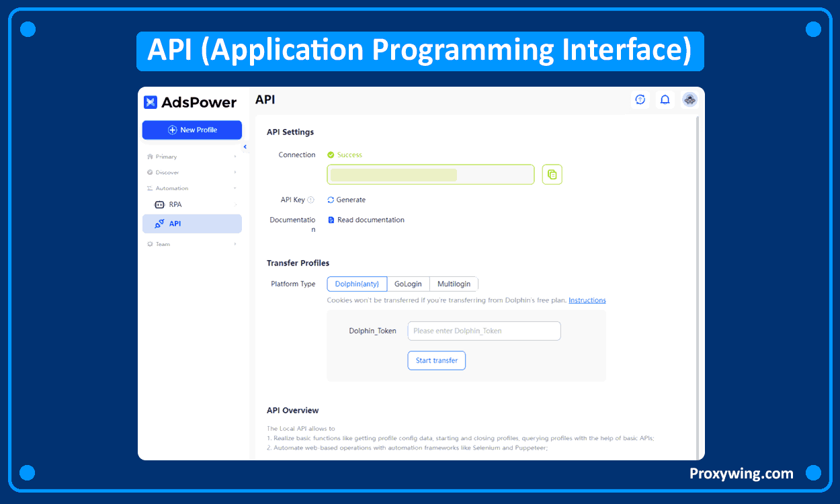Click the Generate refresh icon for API Key

point(330,200)
